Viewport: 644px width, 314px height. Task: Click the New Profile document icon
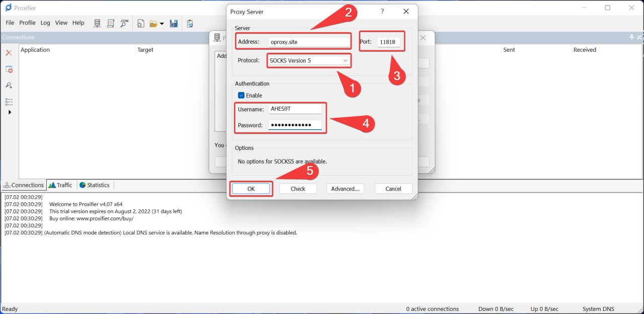140,23
